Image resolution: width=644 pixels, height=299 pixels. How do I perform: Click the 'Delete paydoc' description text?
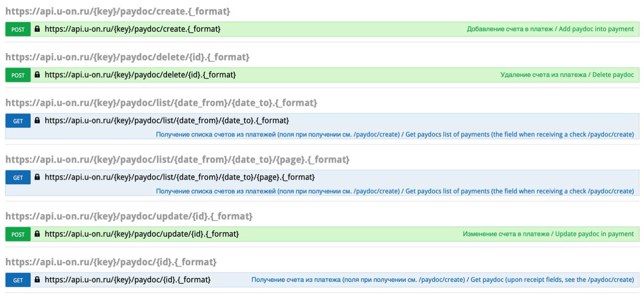tap(567, 75)
